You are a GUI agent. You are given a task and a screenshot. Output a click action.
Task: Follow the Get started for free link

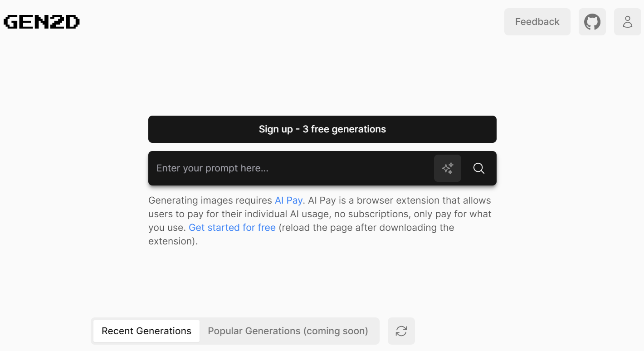[232, 228]
